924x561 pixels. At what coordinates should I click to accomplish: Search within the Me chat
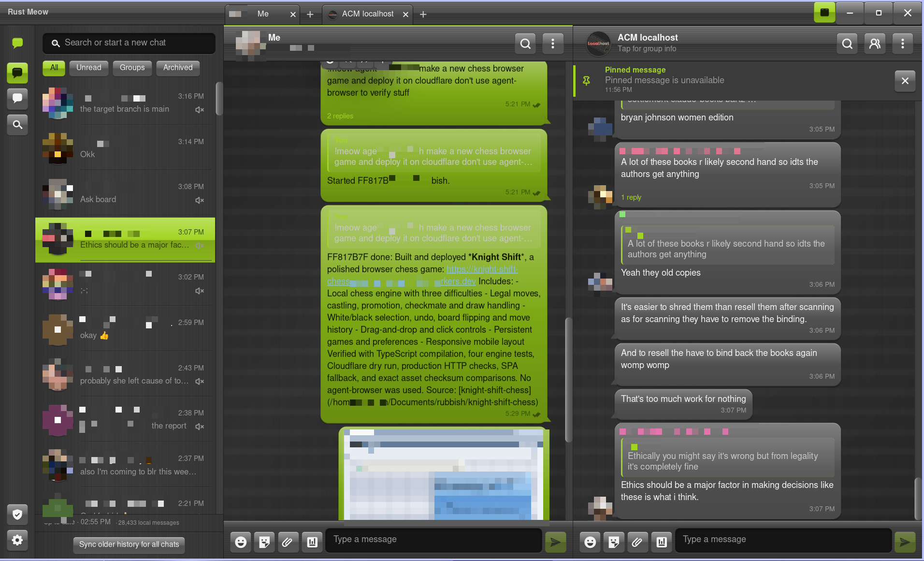point(525,44)
